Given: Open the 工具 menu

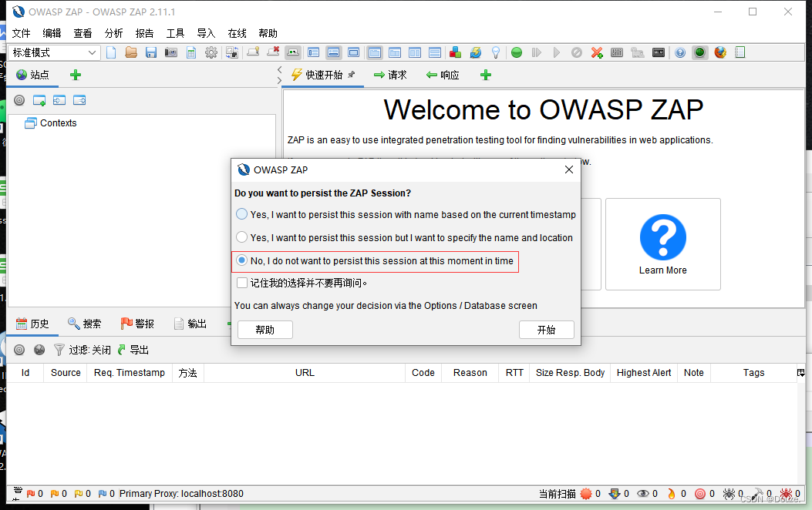Looking at the screenshot, I should point(175,33).
